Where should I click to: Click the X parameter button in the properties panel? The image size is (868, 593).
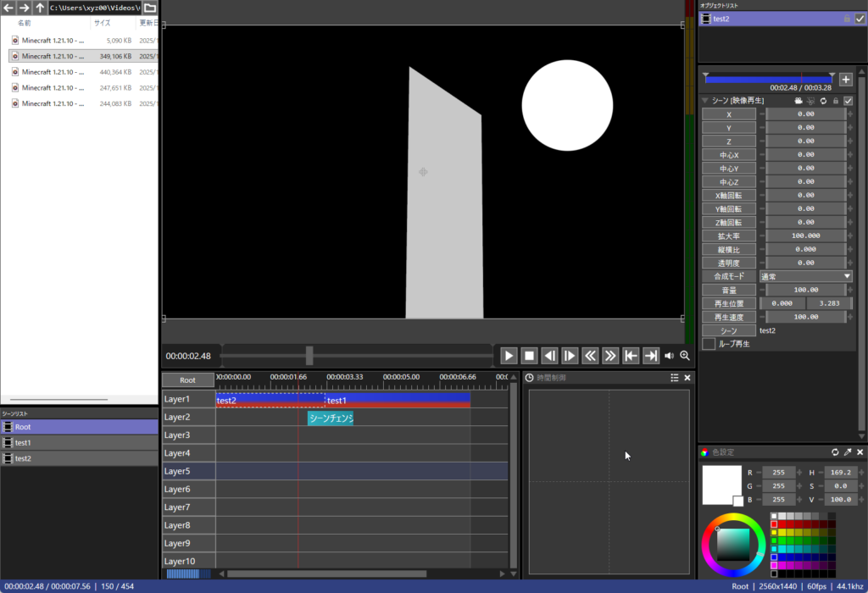727,114
